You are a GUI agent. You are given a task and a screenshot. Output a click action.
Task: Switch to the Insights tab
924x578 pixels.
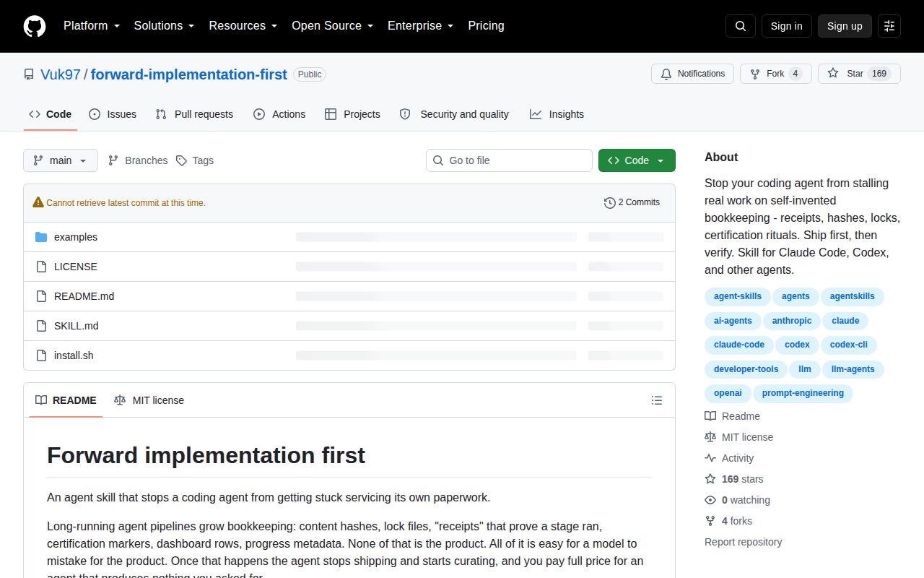coord(557,114)
